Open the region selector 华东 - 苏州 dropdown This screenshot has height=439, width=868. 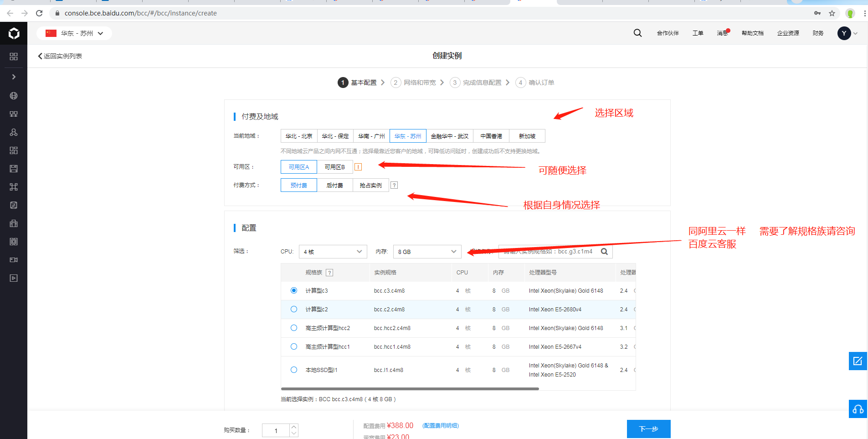74,33
